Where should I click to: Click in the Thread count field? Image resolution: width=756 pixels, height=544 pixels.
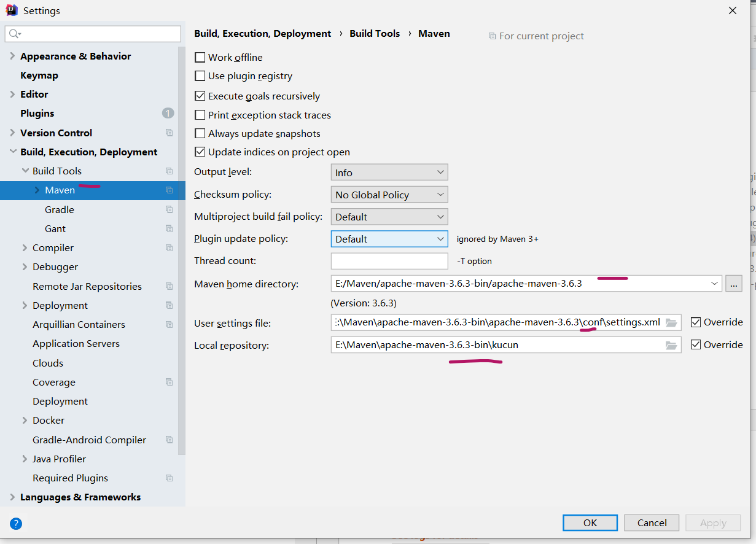pos(389,261)
